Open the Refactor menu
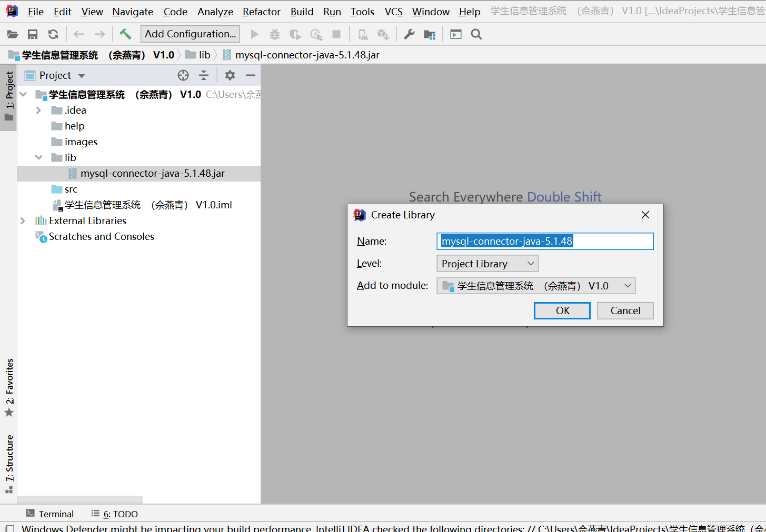 261,12
